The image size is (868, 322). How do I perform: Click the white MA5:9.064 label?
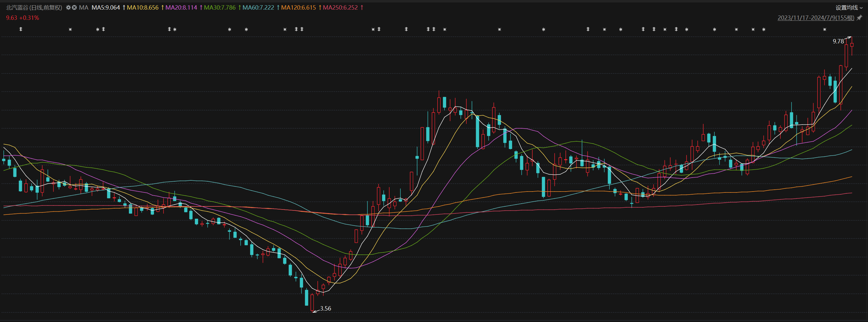[106, 7]
